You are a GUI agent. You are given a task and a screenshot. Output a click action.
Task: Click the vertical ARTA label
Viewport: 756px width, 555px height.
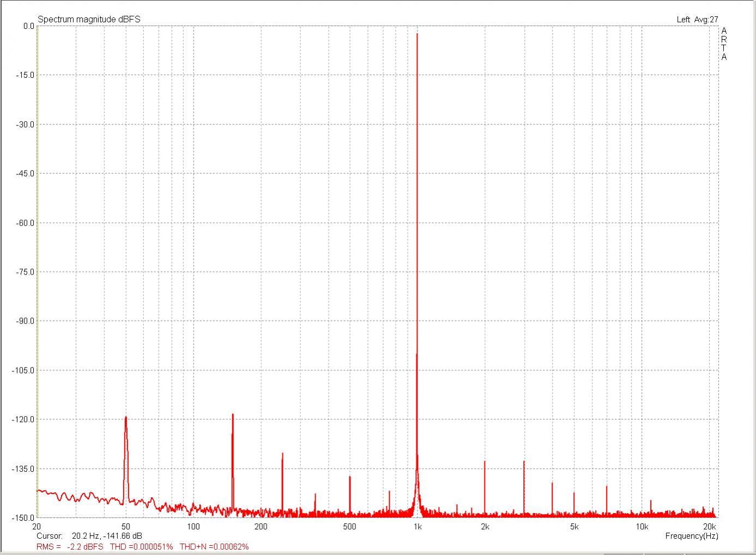point(724,44)
